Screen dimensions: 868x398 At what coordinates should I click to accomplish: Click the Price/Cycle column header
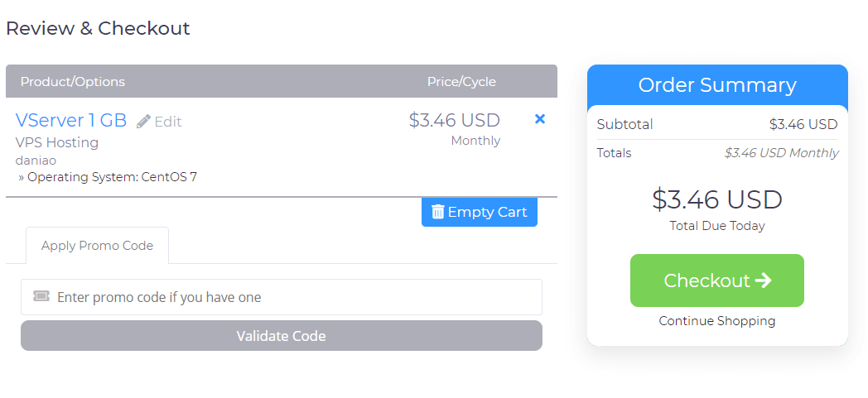461,82
